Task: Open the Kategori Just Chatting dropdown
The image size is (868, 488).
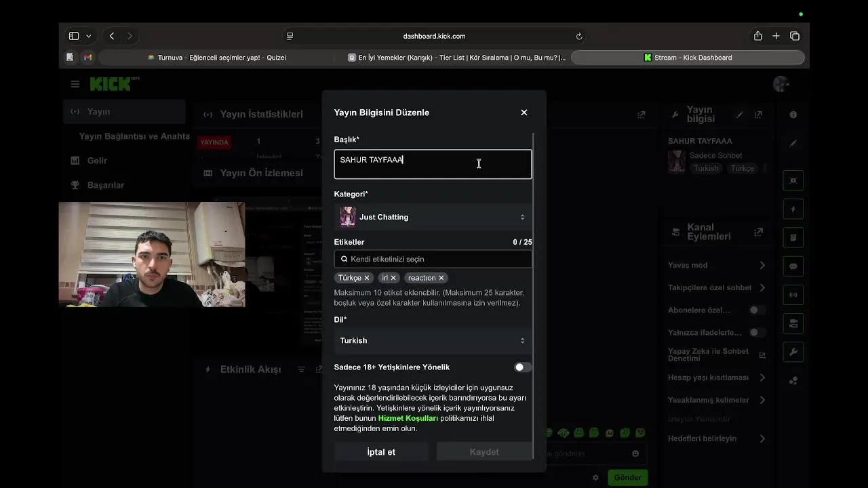Action: tap(433, 217)
